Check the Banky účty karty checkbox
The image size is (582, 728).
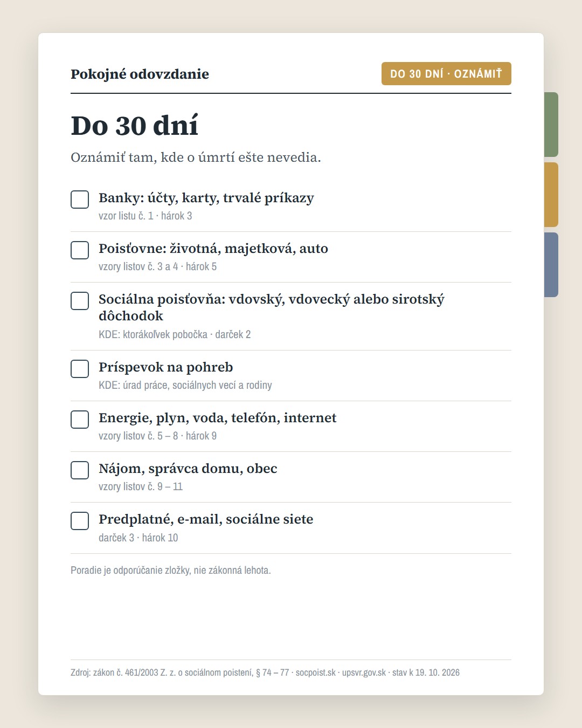[x=80, y=200]
